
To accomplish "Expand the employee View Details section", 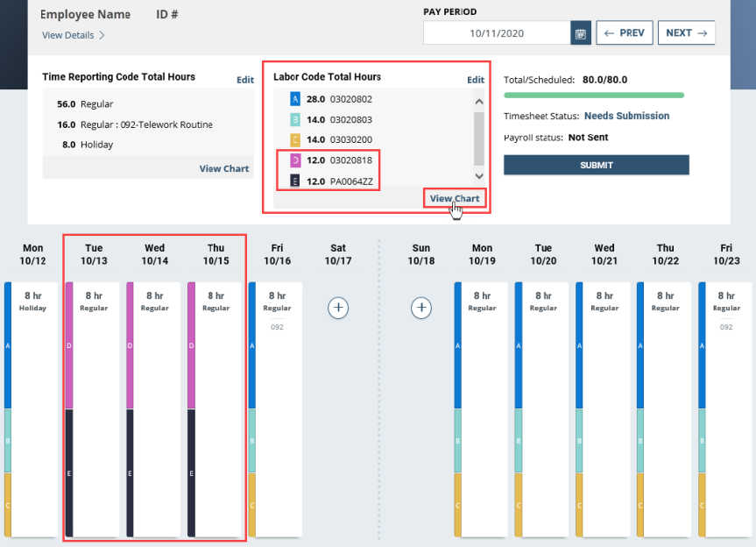I will click(x=70, y=35).
